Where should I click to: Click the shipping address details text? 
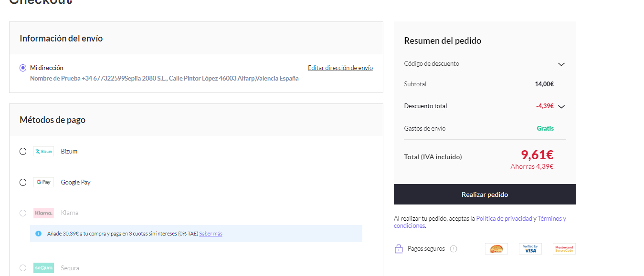coord(164,79)
